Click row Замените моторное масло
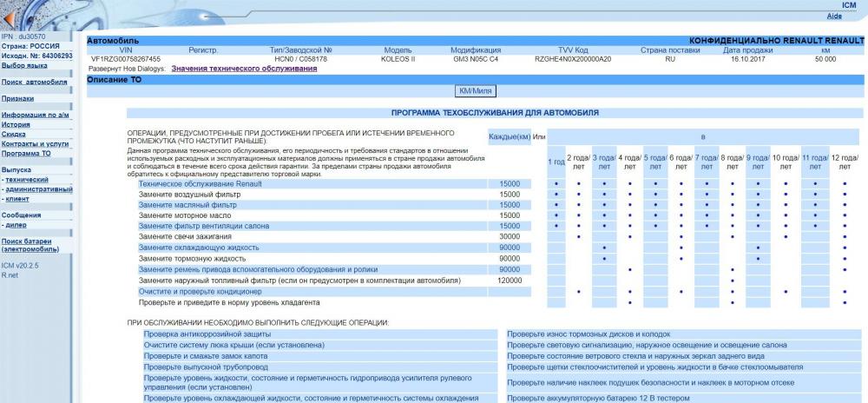868x403 pixels. tap(312, 215)
